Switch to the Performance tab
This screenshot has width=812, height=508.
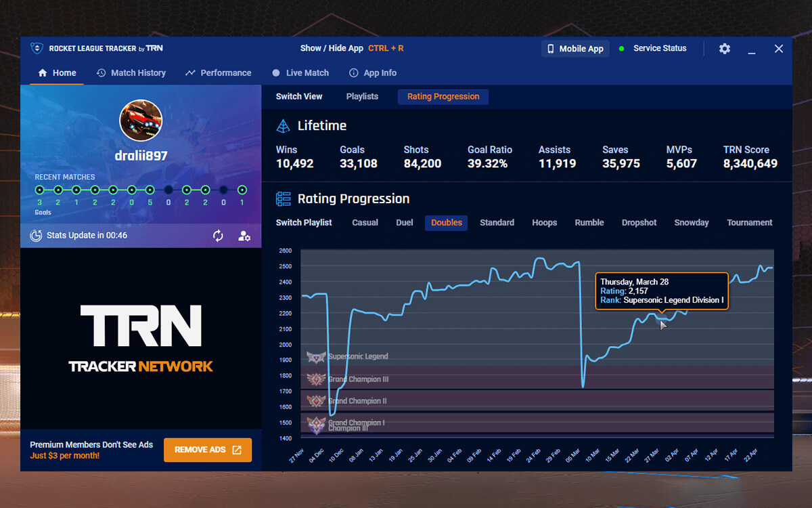coord(218,72)
